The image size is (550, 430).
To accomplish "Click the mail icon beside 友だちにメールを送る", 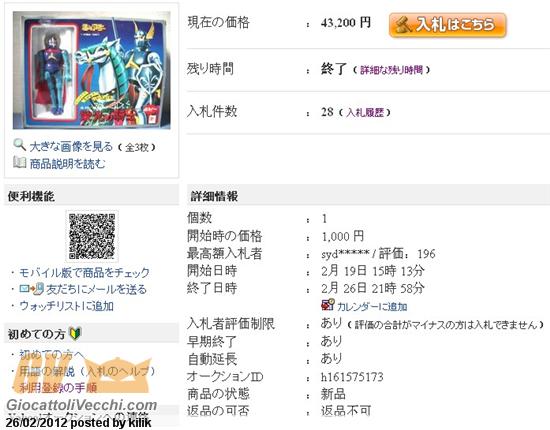I will coord(32,289).
